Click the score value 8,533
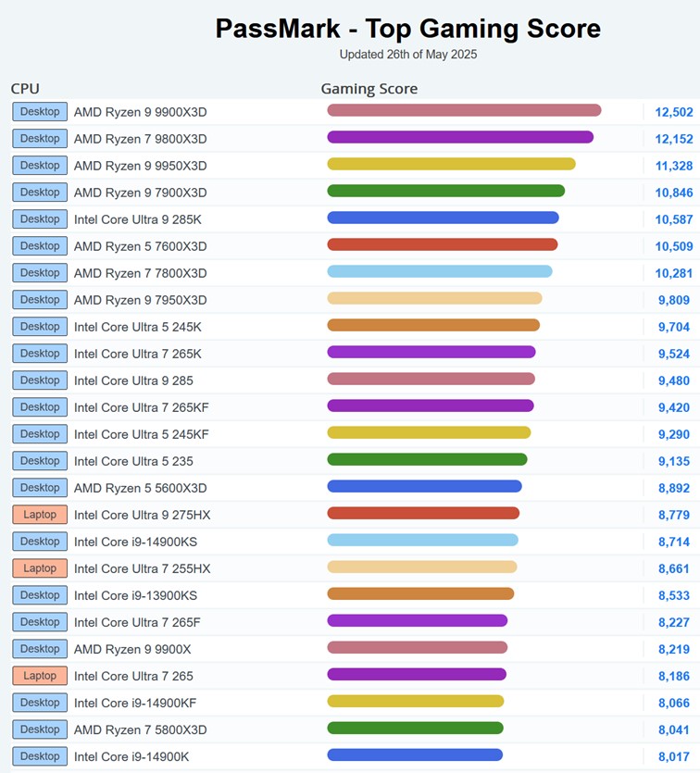Screen dimensions: 700x773 tap(674, 595)
